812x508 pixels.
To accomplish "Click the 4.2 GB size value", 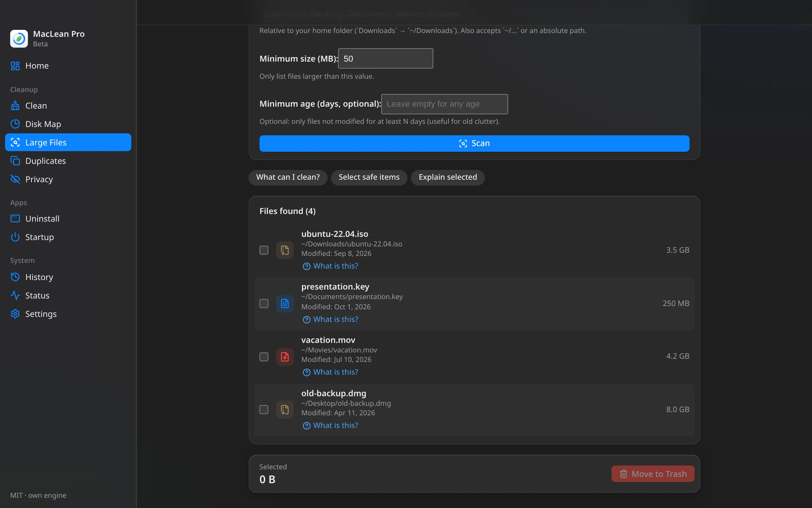I will click(678, 356).
